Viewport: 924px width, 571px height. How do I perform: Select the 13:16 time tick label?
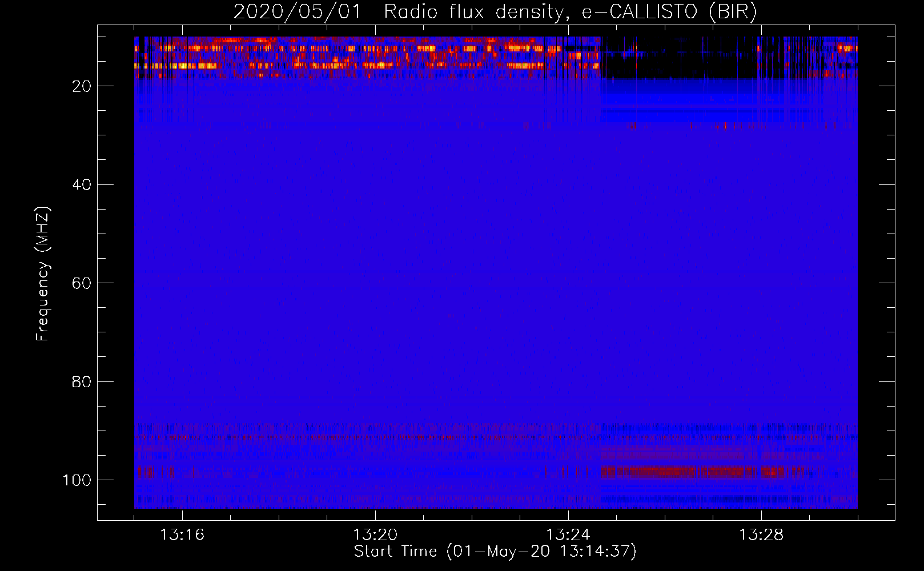(182, 535)
